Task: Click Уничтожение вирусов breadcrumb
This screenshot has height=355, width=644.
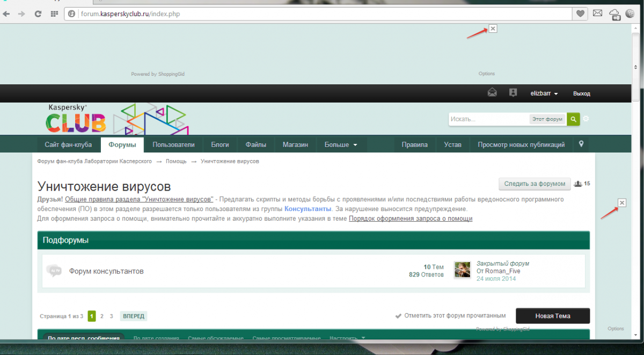Action: (x=230, y=161)
